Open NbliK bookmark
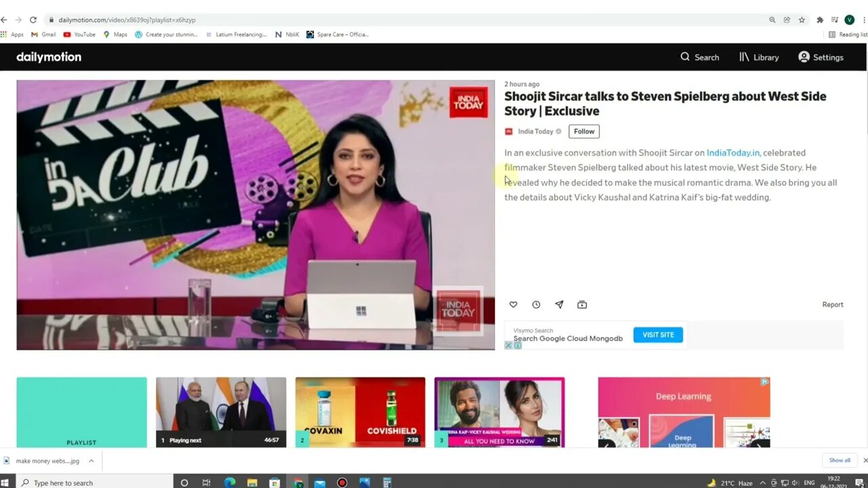Image resolution: width=868 pixels, height=488 pixels. coord(288,34)
